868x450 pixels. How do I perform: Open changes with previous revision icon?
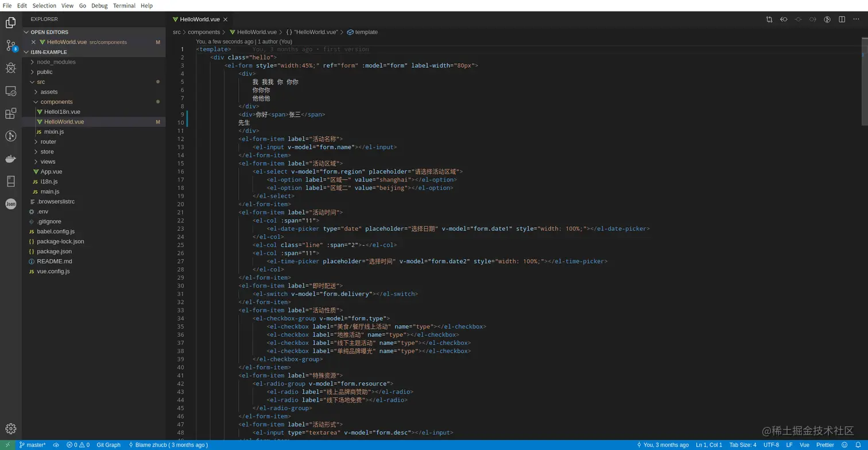tap(784, 20)
